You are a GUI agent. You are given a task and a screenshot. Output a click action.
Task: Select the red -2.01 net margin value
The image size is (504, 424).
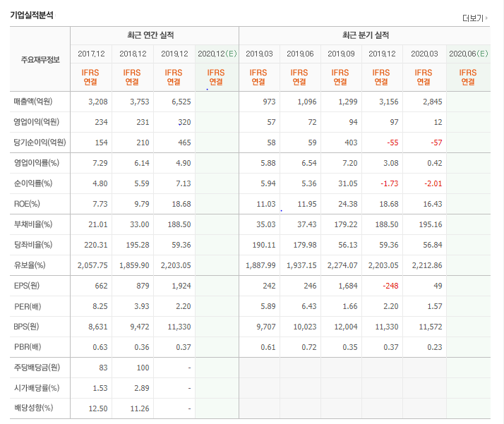click(x=433, y=183)
